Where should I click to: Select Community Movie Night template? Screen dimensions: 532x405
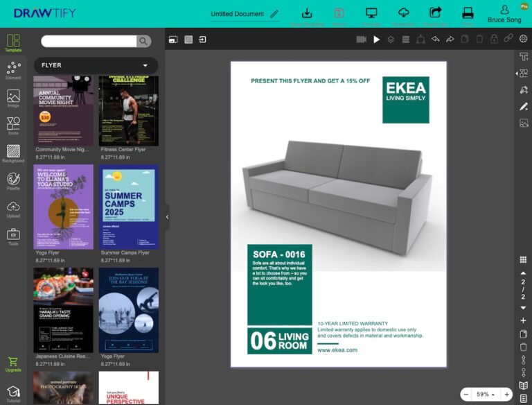coord(64,111)
